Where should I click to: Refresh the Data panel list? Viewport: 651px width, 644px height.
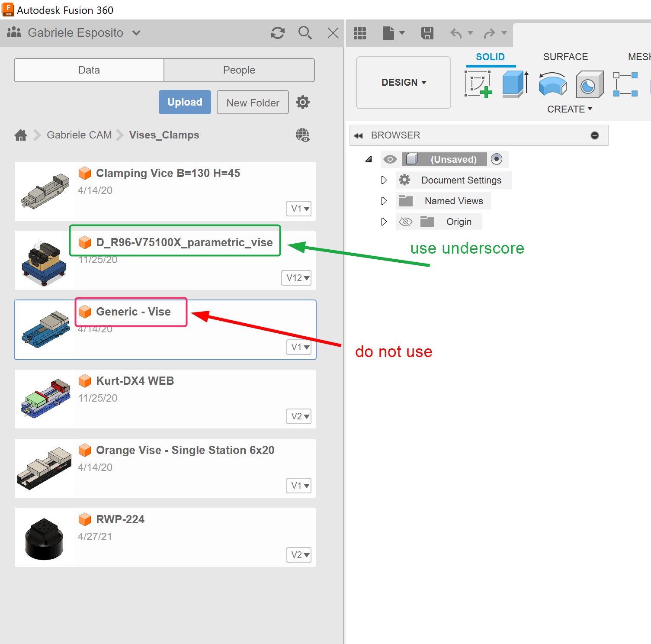277,33
